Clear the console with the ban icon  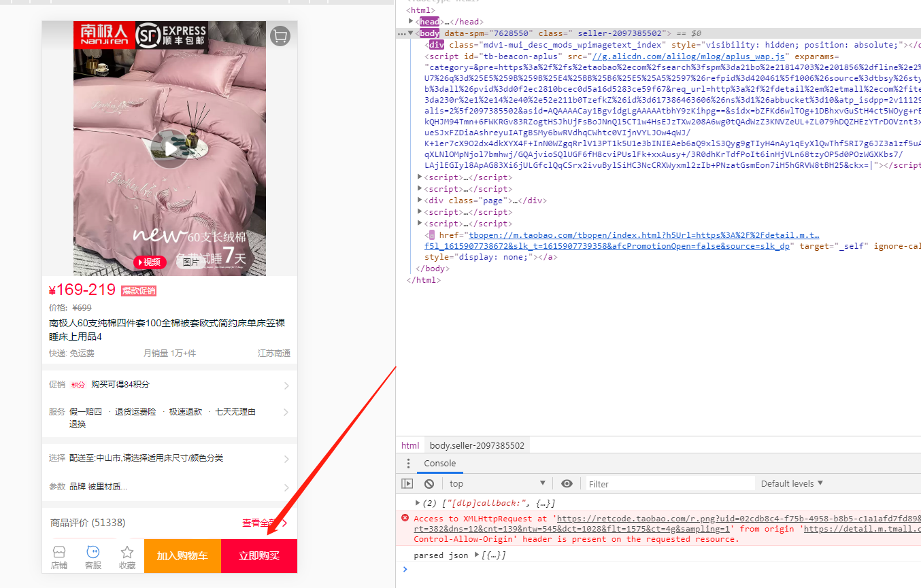tap(429, 484)
